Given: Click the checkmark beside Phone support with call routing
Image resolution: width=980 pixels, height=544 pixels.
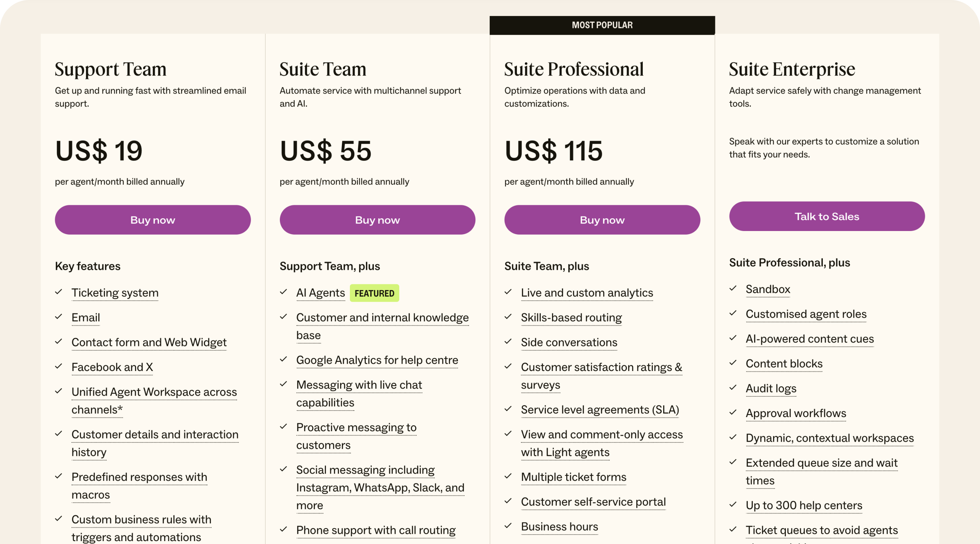Looking at the screenshot, I should 283,529.
